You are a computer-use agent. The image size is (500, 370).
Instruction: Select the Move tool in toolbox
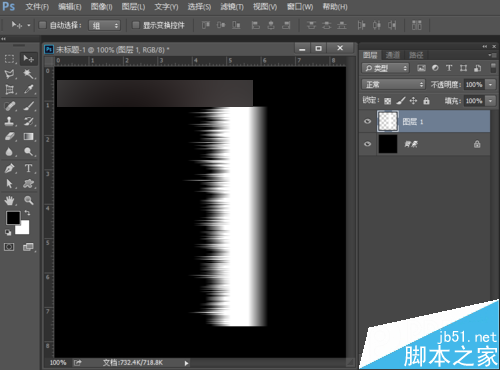(x=28, y=59)
